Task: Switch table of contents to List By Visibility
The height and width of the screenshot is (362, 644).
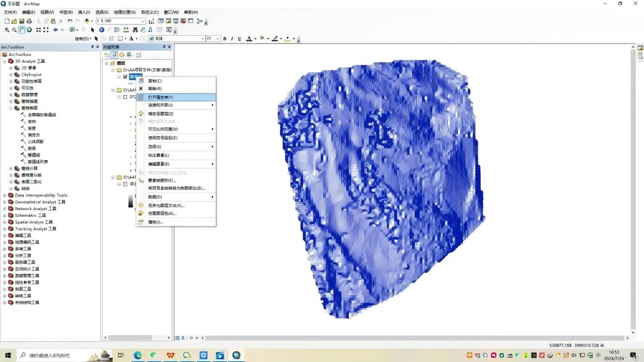Action: coord(121,55)
